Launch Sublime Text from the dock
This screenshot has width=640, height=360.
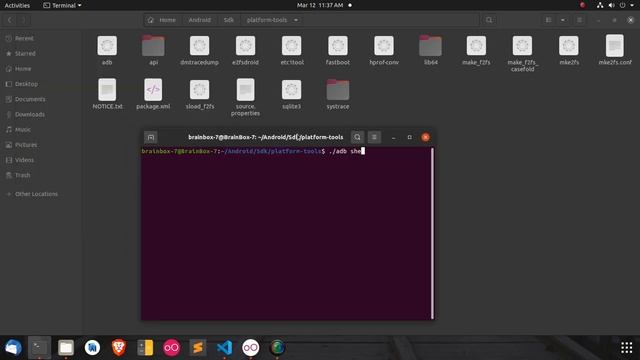198,348
